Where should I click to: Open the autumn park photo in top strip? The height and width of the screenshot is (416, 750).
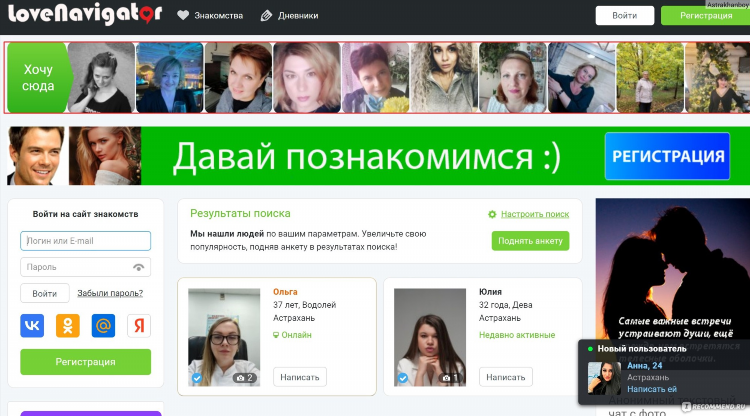(650, 77)
